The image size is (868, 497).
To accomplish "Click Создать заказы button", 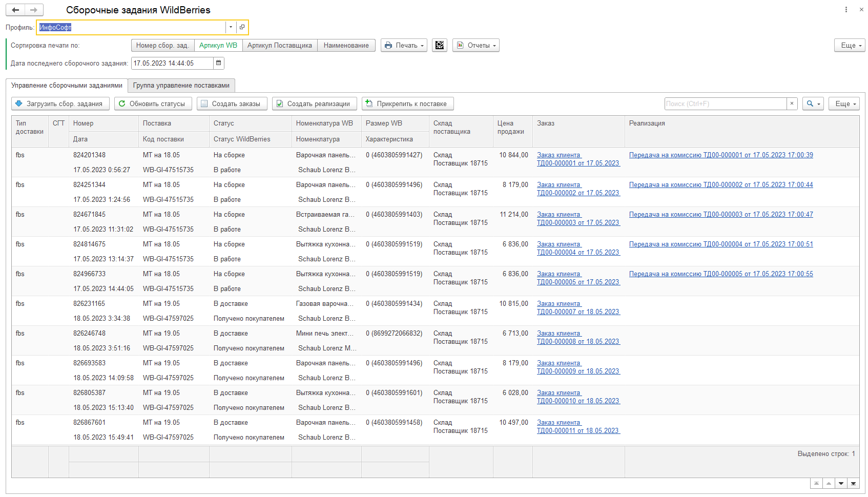I will (x=232, y=103).
